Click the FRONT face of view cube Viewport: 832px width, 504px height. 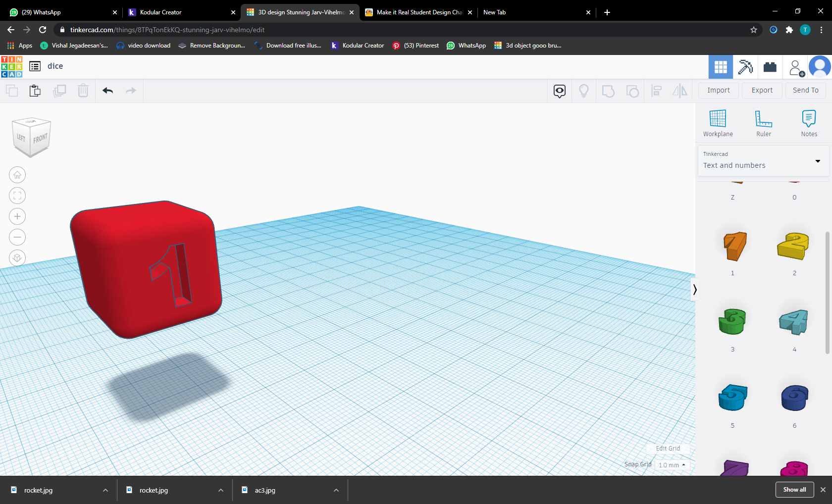coord(40,139)
